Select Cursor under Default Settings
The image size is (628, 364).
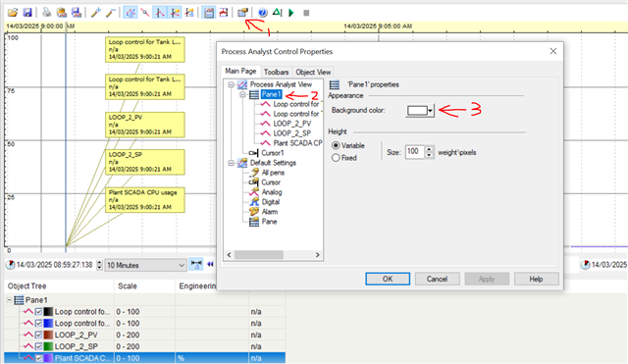pos(271,182)
